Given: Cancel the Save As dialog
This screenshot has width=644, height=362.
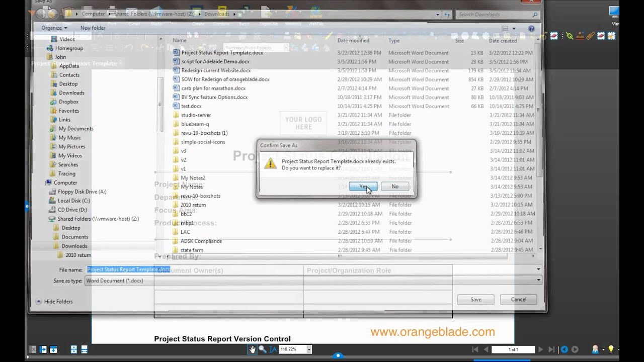Looking at the screenshot, I should point(518,299).
